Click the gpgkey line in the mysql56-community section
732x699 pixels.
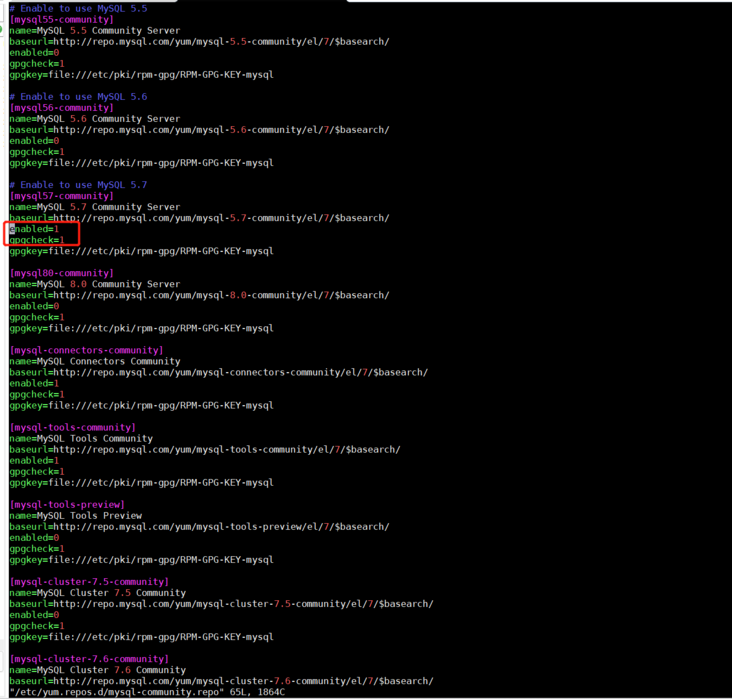[x=141, y=163]
